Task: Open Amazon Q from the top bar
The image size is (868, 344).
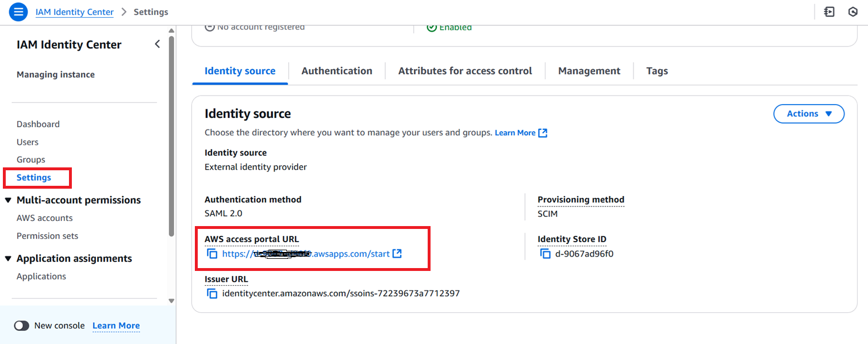Action: tap(854, 12)
